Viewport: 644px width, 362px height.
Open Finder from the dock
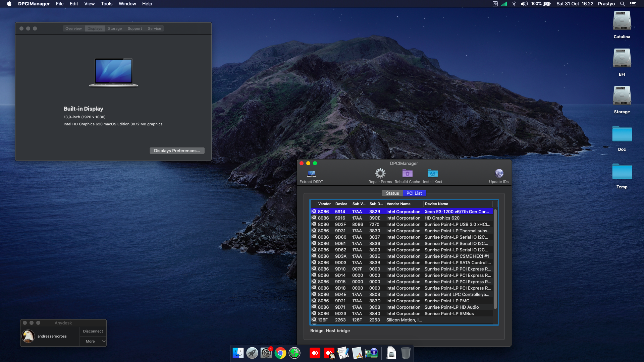point(238,353)
